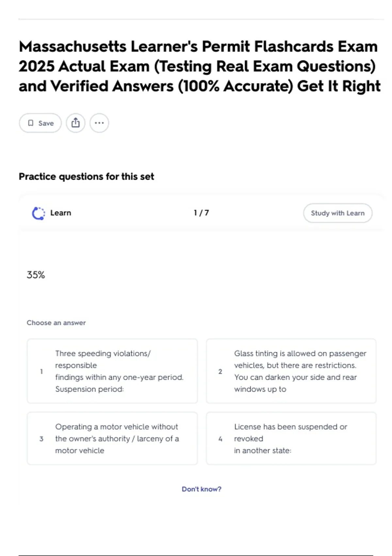Open the three-dot more options menu

[x=99, y=123]
